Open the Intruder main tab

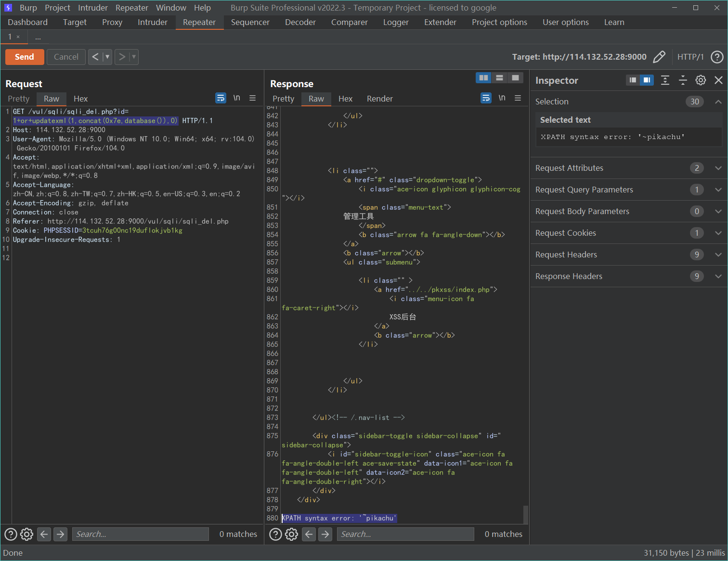tap(153, 22)
